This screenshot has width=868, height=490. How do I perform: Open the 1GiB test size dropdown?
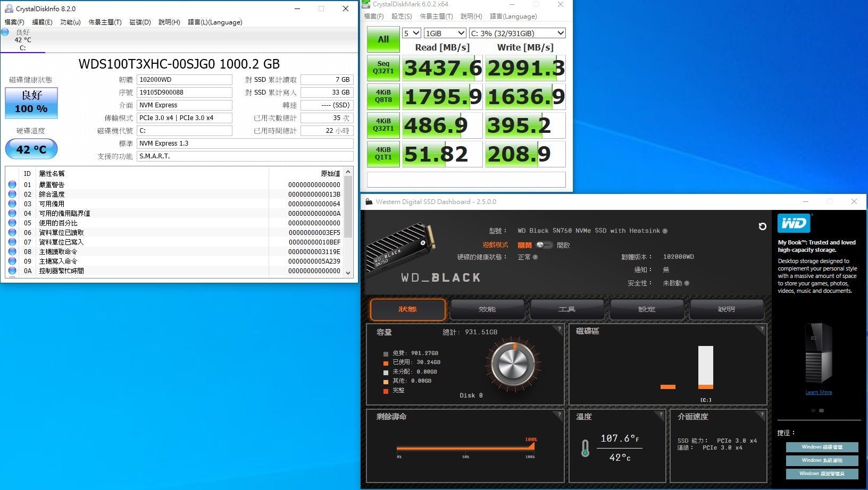click(x=445, y=33)
